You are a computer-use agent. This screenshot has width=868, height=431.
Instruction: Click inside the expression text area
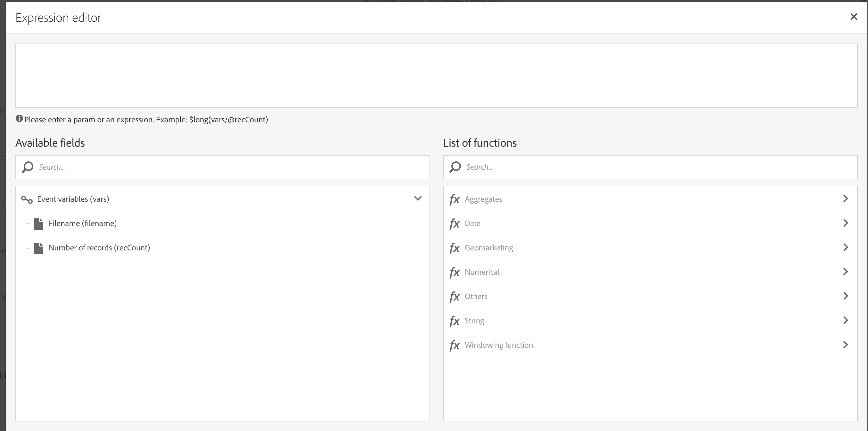(436, 76)
